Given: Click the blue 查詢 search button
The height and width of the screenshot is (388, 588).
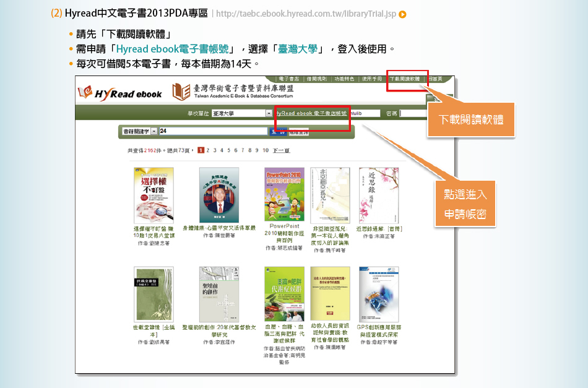Looking at the screenshot, I should 279,132.
